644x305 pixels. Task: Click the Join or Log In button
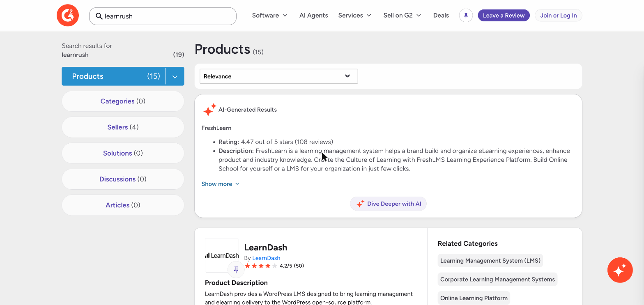[x=558, y=16]
